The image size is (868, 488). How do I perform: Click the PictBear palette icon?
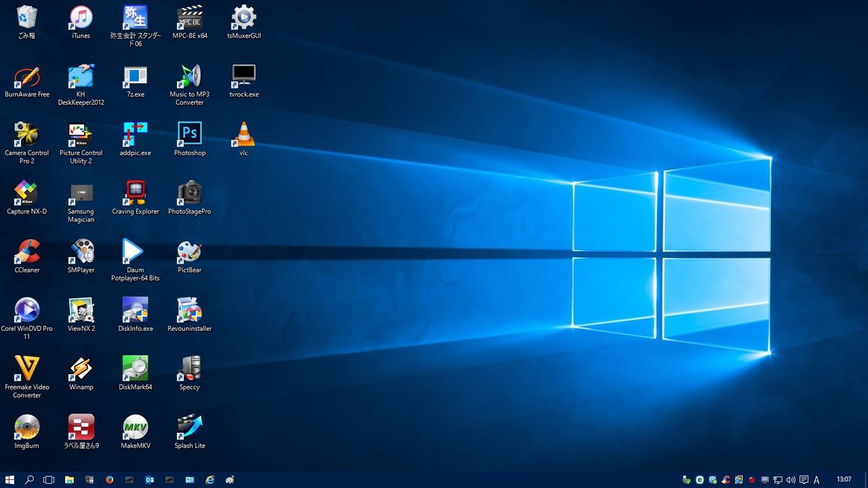(x=190, y=256)
